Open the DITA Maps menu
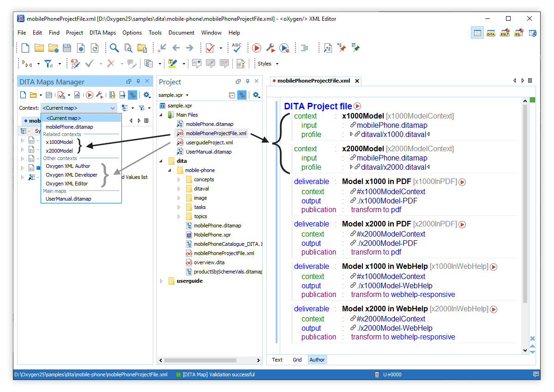This screenshot has height=392, width=554. point(102,33)
